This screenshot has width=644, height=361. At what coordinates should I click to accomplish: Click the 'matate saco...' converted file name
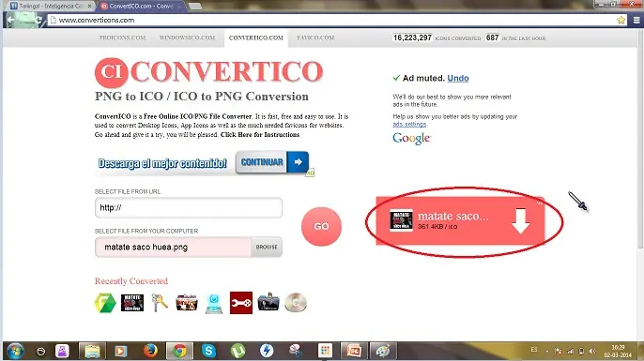453,216
